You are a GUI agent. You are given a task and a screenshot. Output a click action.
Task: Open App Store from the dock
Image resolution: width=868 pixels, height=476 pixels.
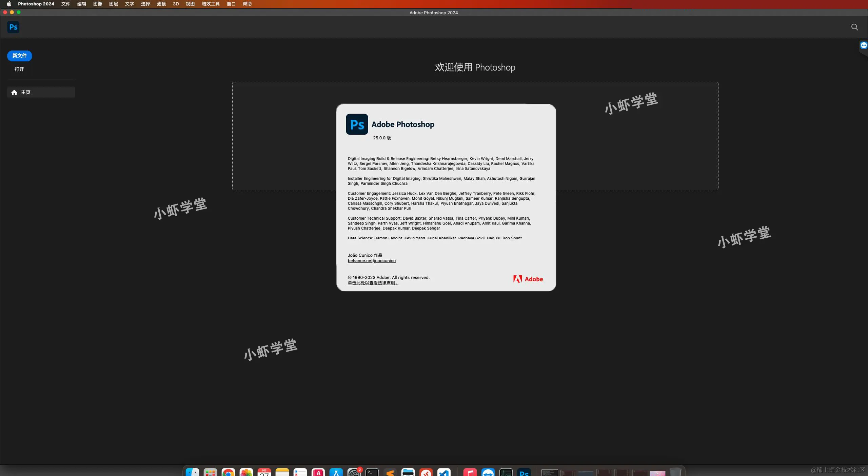pos(336,473)
